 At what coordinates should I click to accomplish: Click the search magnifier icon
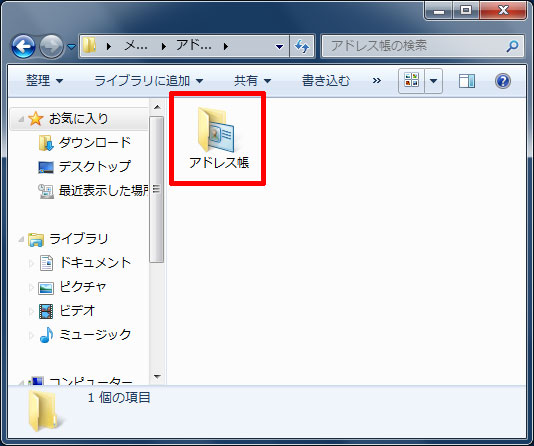[x=512, y=46]
